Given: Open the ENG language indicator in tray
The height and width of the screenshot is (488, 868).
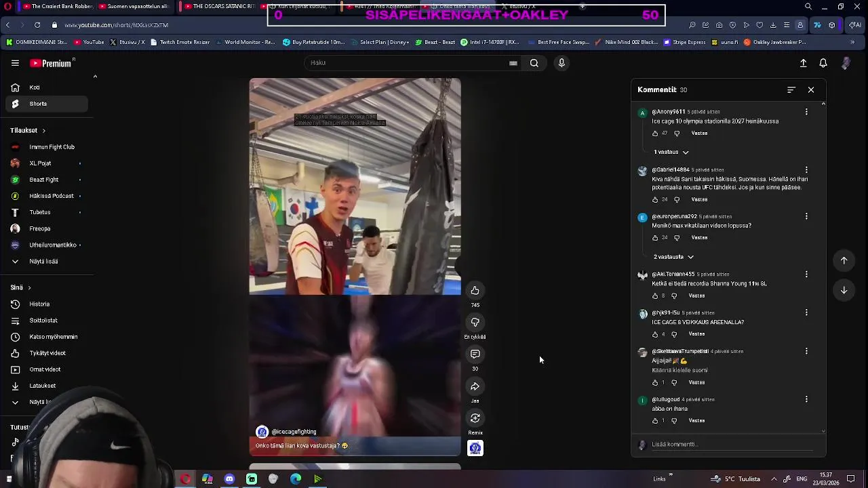Looking at the screenshot, I should click(x=802, y=479).
